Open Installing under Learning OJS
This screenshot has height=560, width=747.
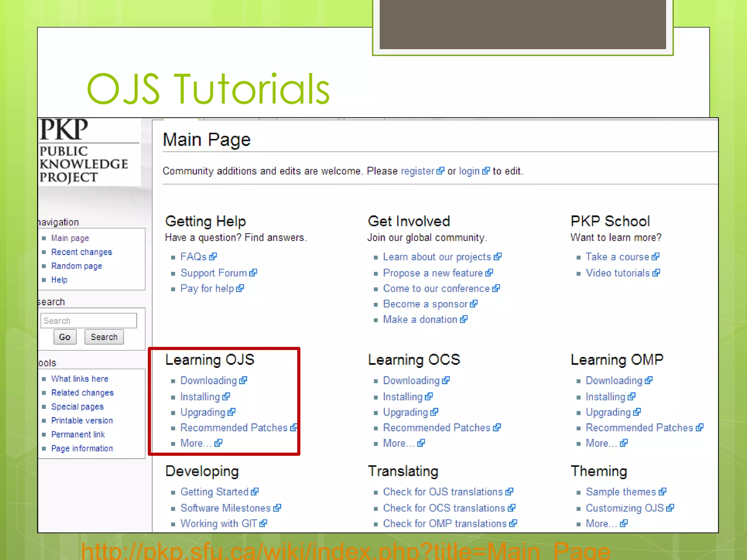(200, 396)
